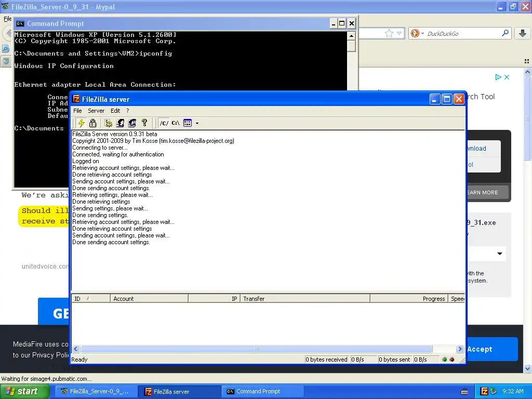Click 'Done retrieving settings' log line
532x399 pixels.
[101, 202]
